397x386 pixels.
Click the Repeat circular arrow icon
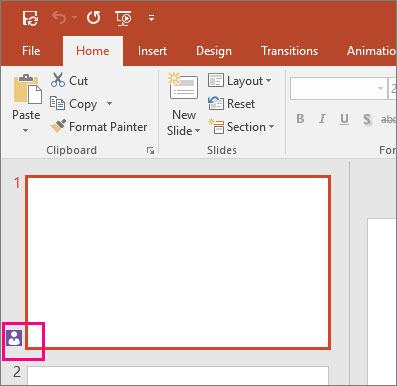click(x=93, y=17)
